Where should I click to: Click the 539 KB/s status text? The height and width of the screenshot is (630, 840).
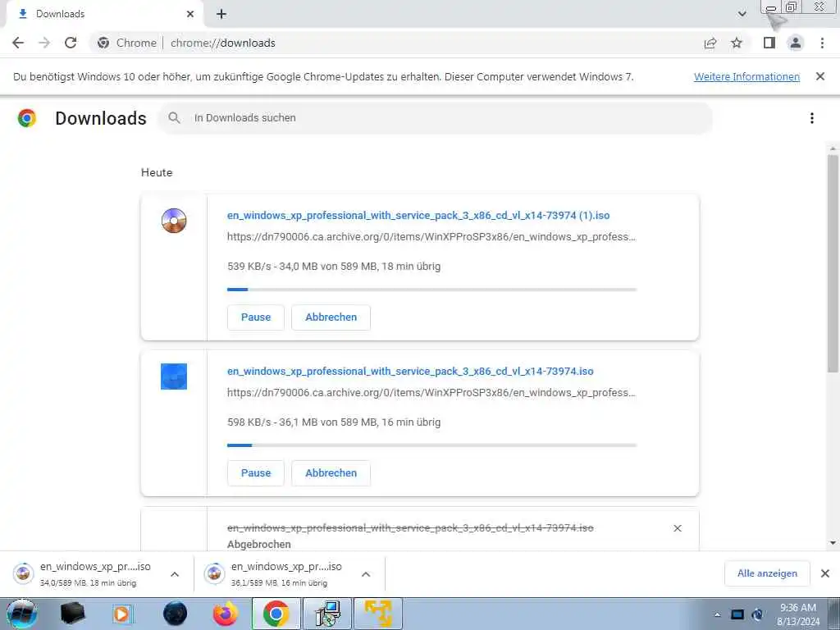pos(334,267)
